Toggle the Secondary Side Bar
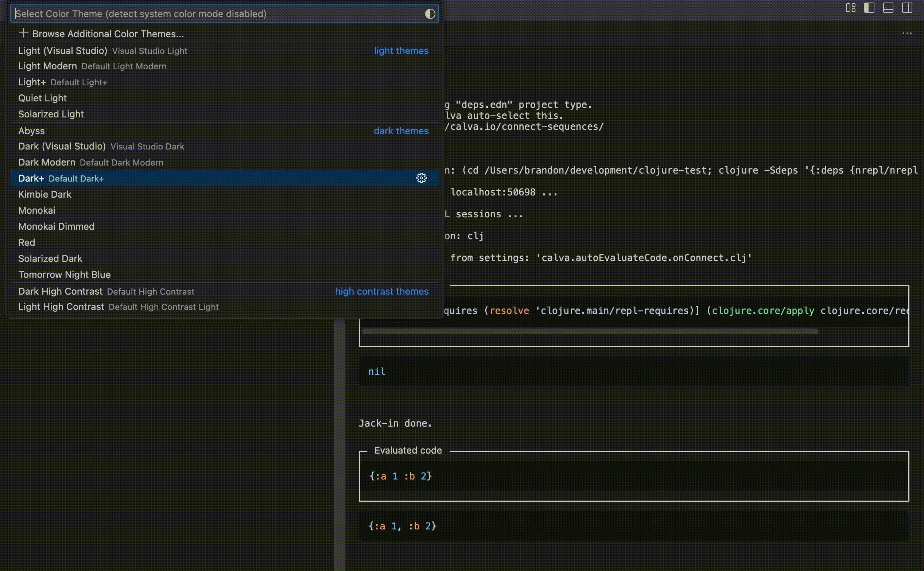Screen dimensions: 924x571 pos(907,8)
